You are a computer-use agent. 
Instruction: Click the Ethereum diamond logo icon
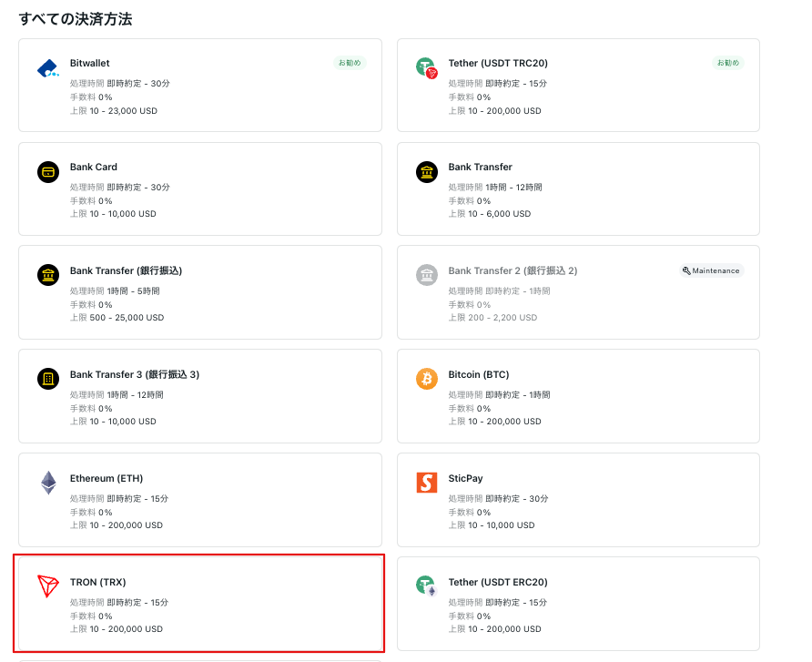48,483
